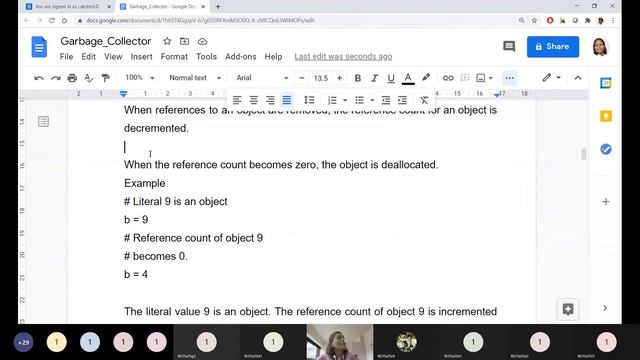Open the Line spacing options
This screenshot has height=360, width=640.
pos(309,100)
